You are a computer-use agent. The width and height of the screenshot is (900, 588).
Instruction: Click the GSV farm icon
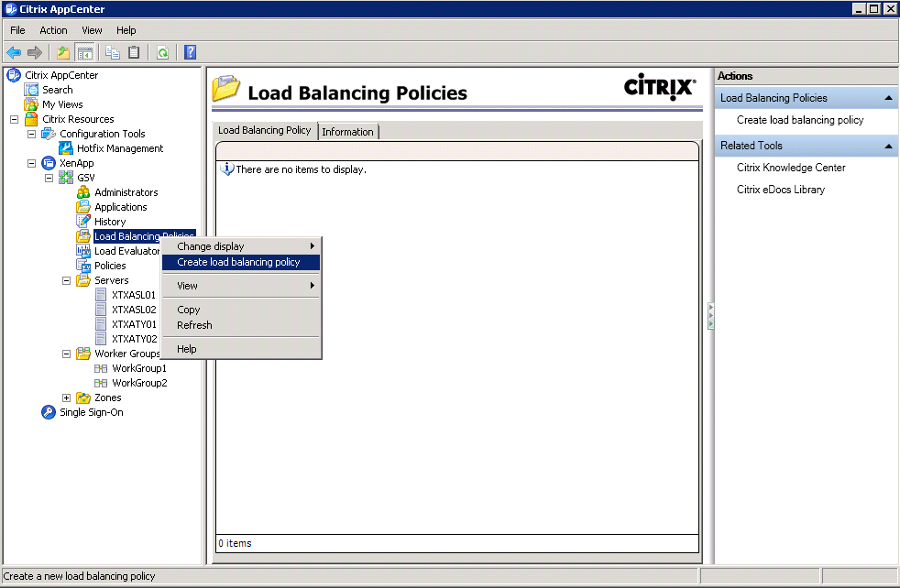(66, 178)
